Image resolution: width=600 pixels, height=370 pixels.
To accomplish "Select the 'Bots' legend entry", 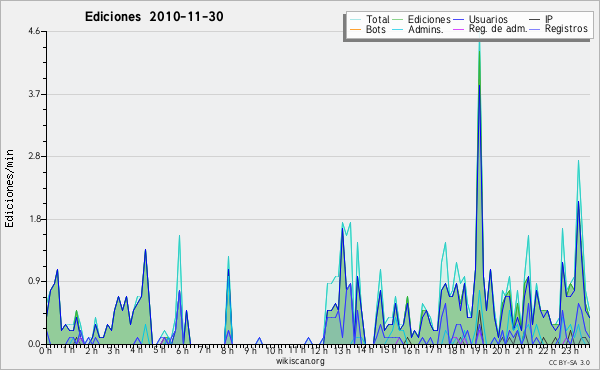I will [x=375, y=29].
